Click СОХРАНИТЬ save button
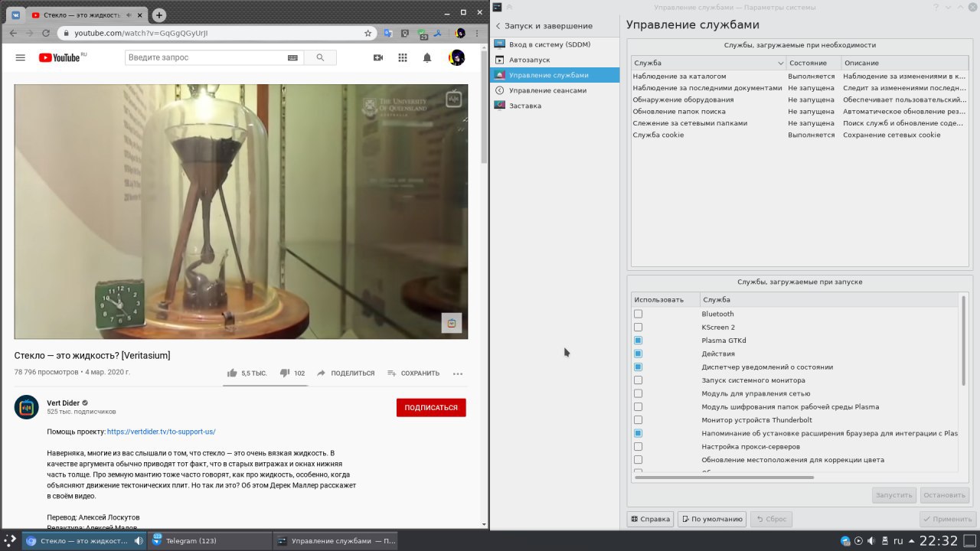Image resolution: width=980 pixels, height=551 pixels. [413, 373]
